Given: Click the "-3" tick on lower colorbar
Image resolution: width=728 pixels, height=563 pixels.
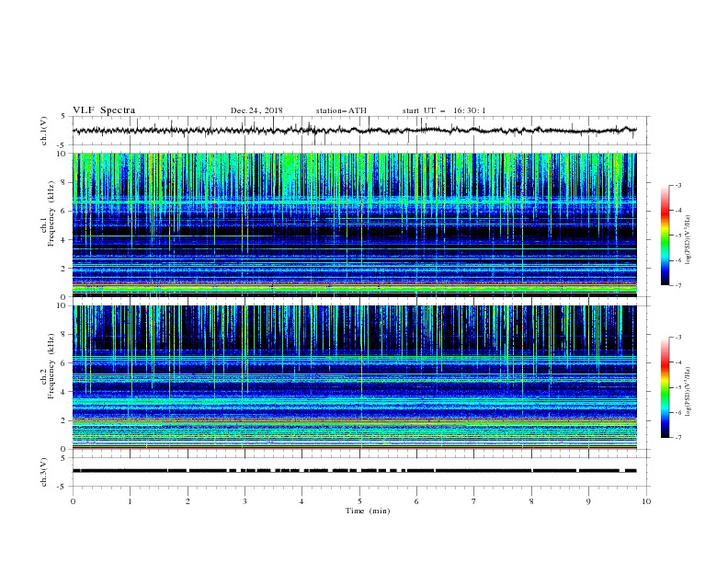Looking at the screenshot, I should (x=678, y=338).
